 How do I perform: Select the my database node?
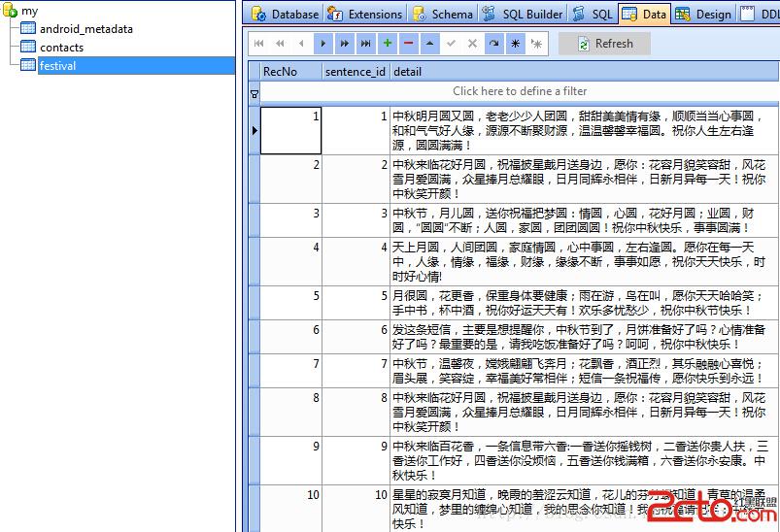[29, 11]
